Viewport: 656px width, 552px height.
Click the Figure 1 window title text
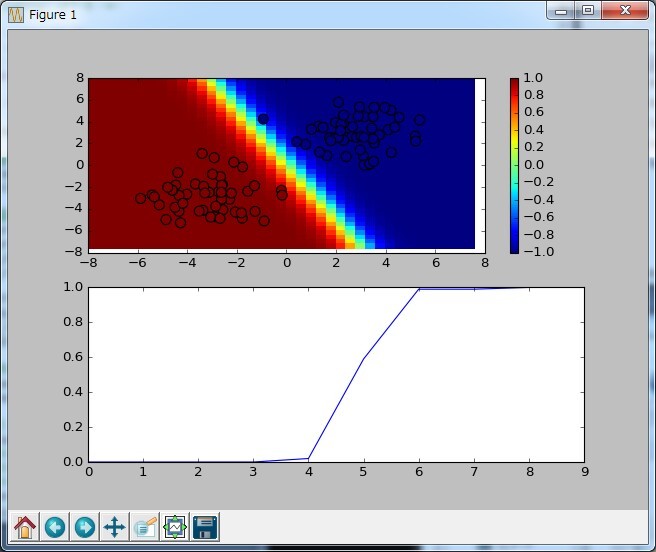pyautogui.click(x=53, y=15)
